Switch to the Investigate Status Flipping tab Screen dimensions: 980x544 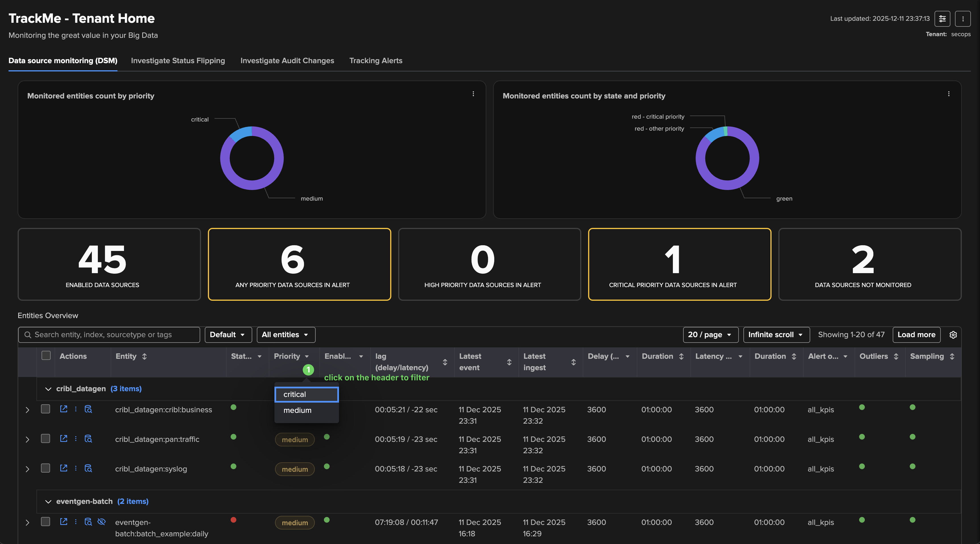tap(178, 61)
